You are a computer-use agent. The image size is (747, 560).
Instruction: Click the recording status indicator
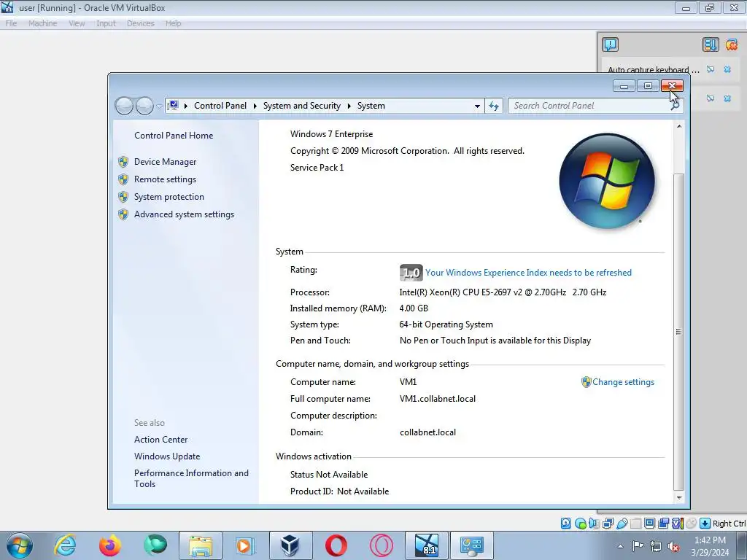tap(663, 524)
